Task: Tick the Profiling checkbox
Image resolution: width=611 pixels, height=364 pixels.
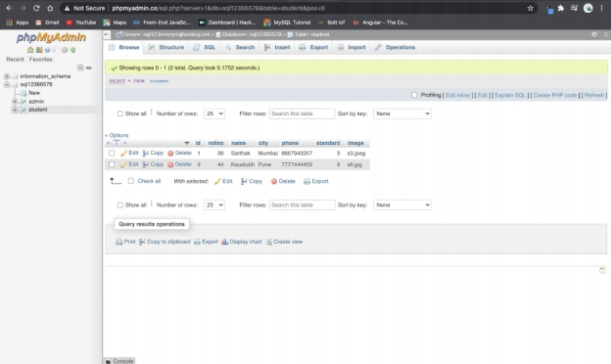Action: pyautogui.click(x=415, y=95)
